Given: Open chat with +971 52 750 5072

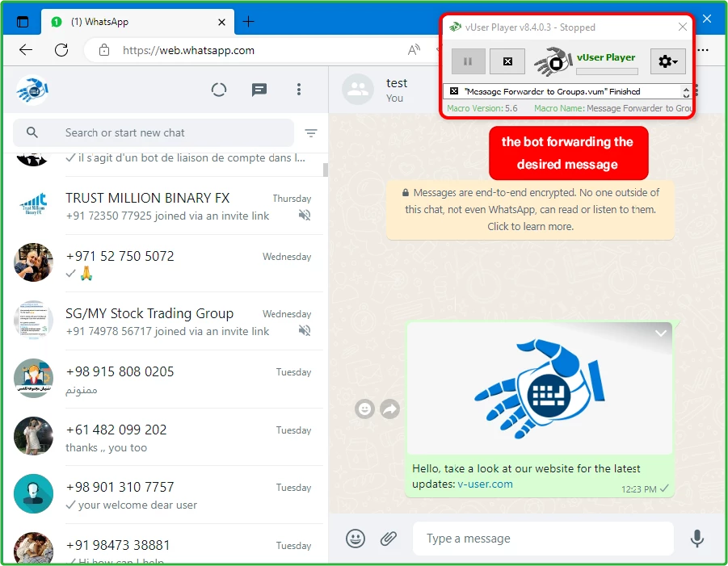Looking at the screenshot, I should pos(163,264).
